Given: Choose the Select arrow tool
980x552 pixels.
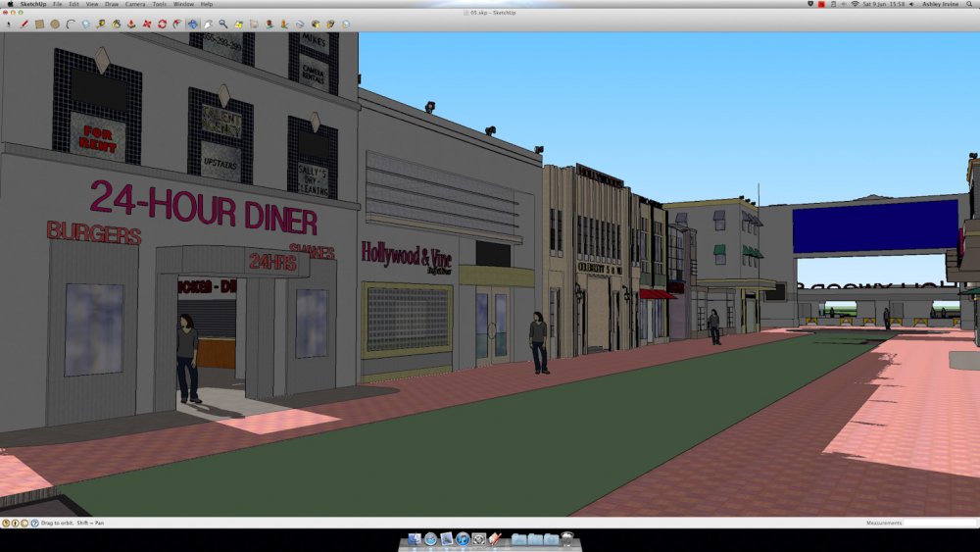Looking at the screenshot, I should (9, 25).
